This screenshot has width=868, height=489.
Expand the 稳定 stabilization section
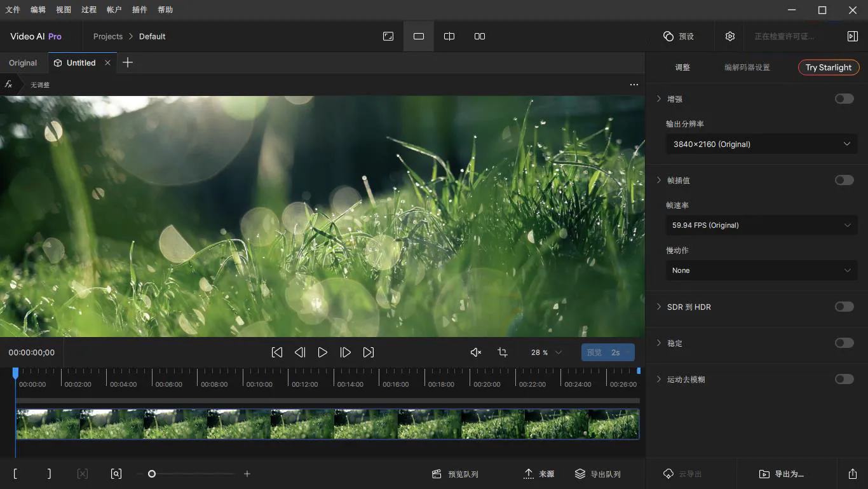[659, 343]
